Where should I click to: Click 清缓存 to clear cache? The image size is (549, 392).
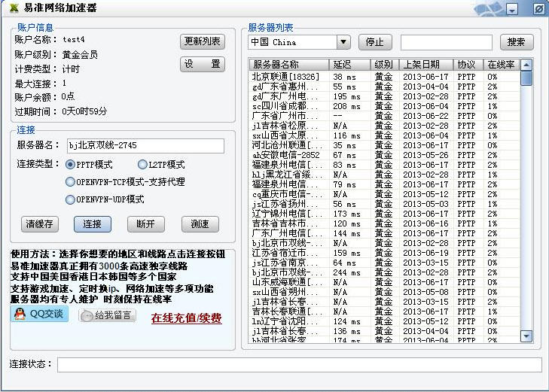coord(40,223)
